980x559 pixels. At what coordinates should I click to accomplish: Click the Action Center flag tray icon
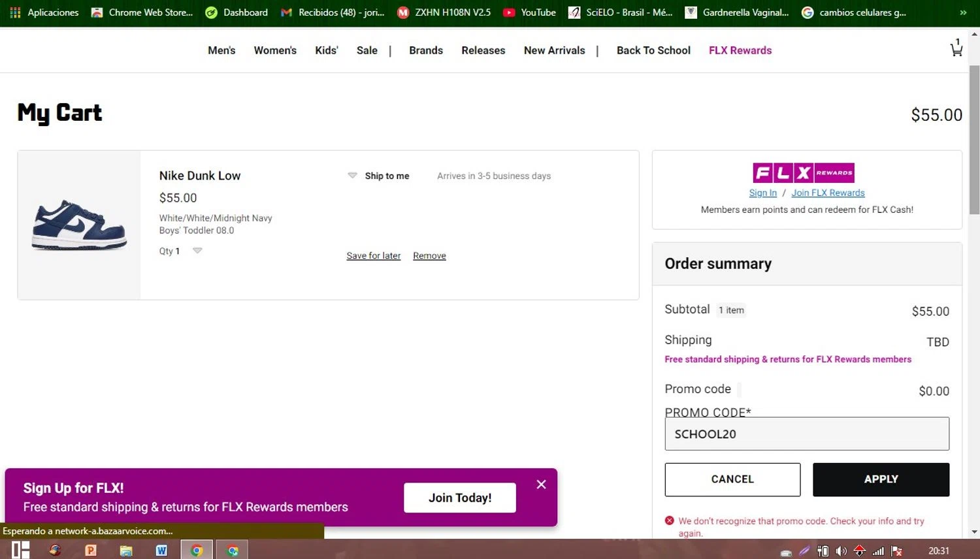coord(897,551)
